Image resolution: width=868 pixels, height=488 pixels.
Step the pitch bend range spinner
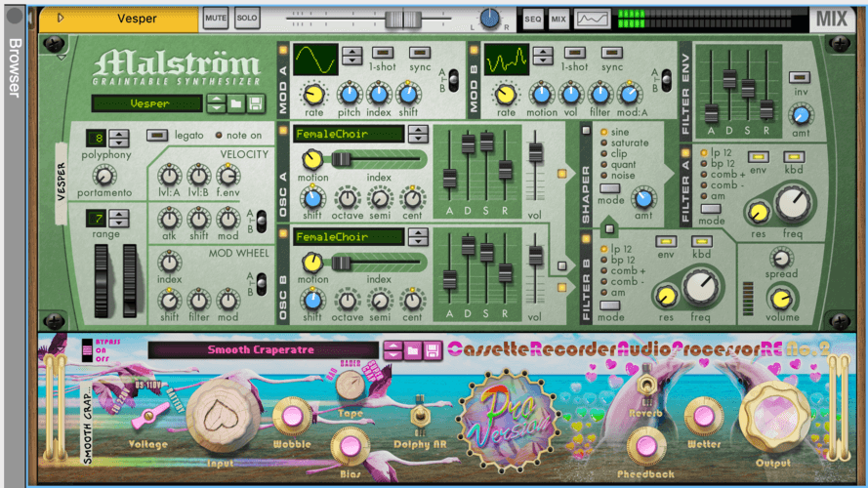tap(119, 218)
